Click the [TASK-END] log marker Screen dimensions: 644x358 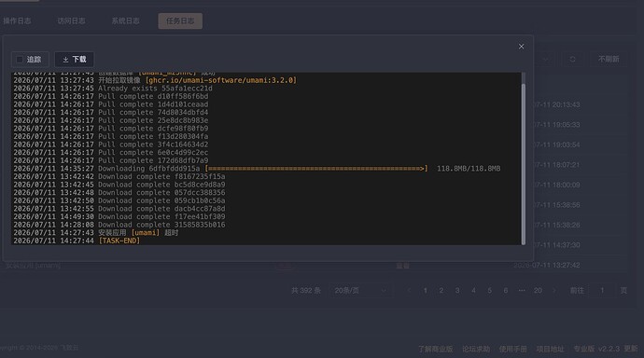coord(119,241)
